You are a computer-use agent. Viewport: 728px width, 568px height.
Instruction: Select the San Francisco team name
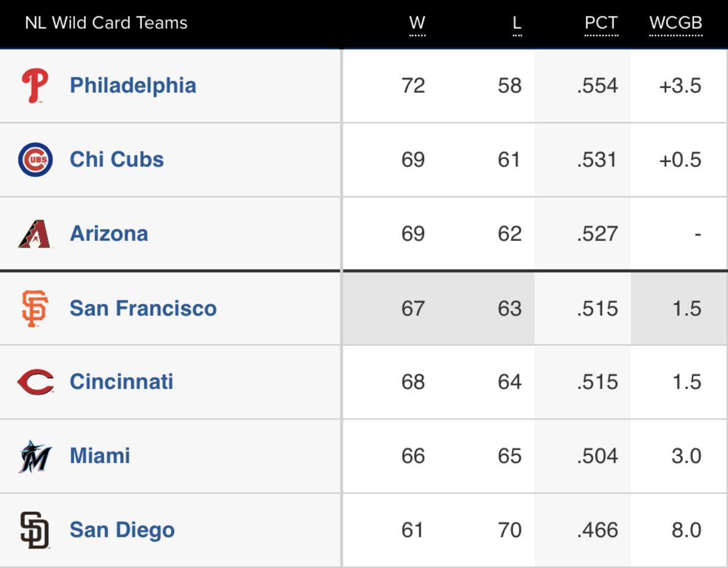(143, 308)
